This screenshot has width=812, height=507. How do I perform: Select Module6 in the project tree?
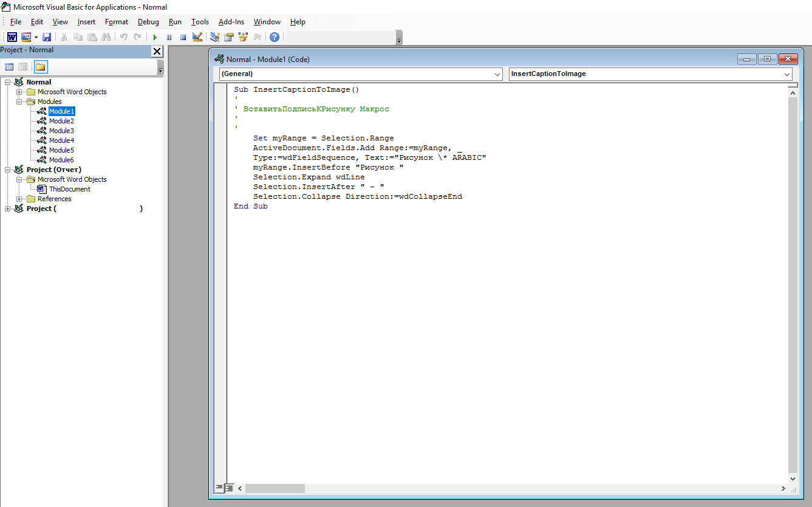coord(62,160)
